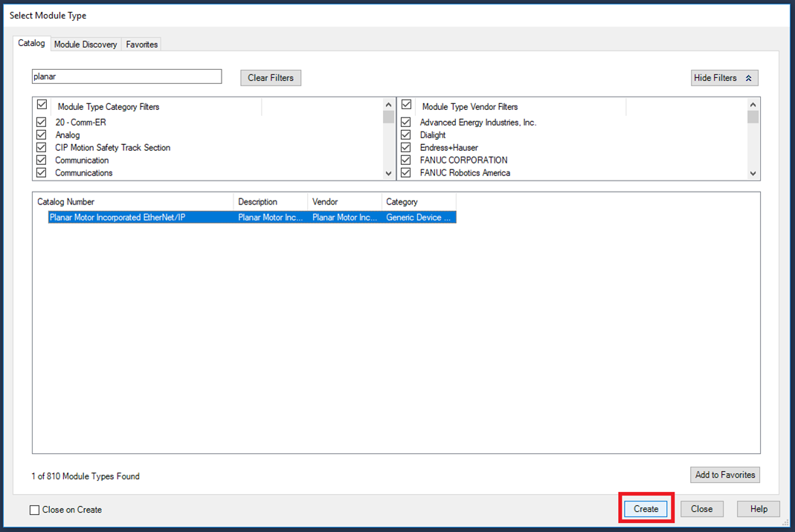Select the Catalog tab
Screen dimensions: 795x532
(x=32, y=44)
